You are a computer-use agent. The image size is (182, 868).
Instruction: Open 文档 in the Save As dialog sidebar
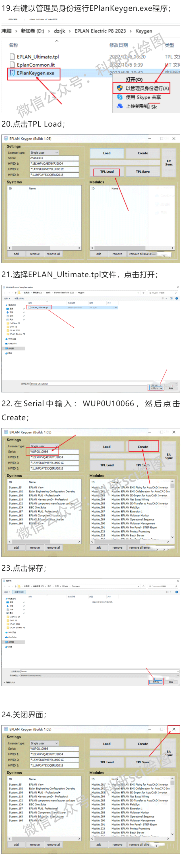pos(10,609)
